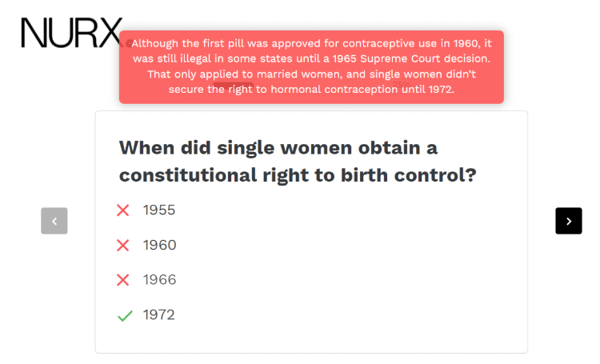The image size is (600, 364).
Task: Open the NURX logo home link
Action: [71, 33]
